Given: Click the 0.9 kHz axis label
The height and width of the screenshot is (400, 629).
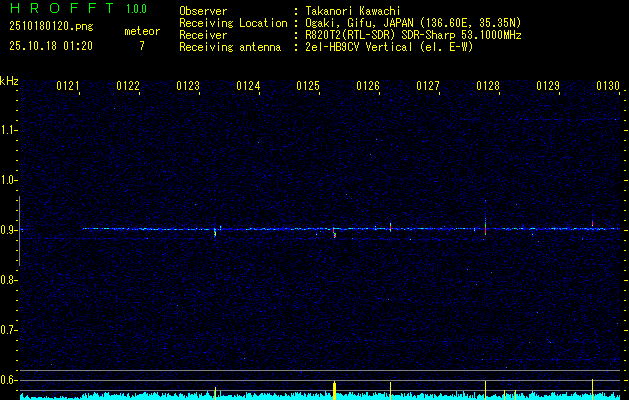Looking at the screenshot, I should tap(7, 230).
